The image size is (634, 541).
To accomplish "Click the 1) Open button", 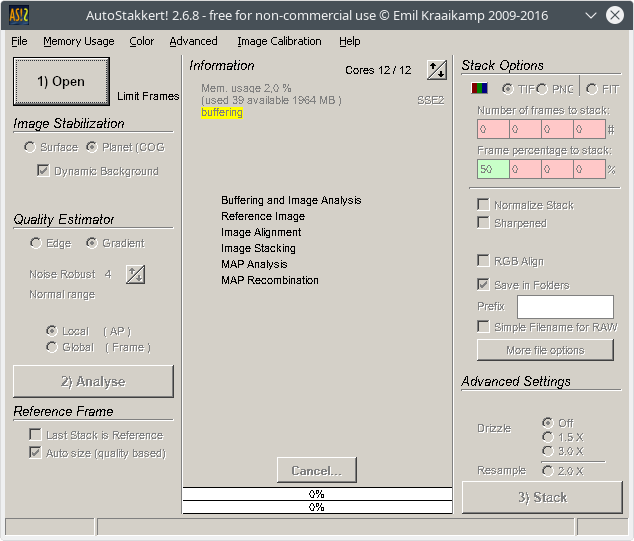I will click(61, 81).
